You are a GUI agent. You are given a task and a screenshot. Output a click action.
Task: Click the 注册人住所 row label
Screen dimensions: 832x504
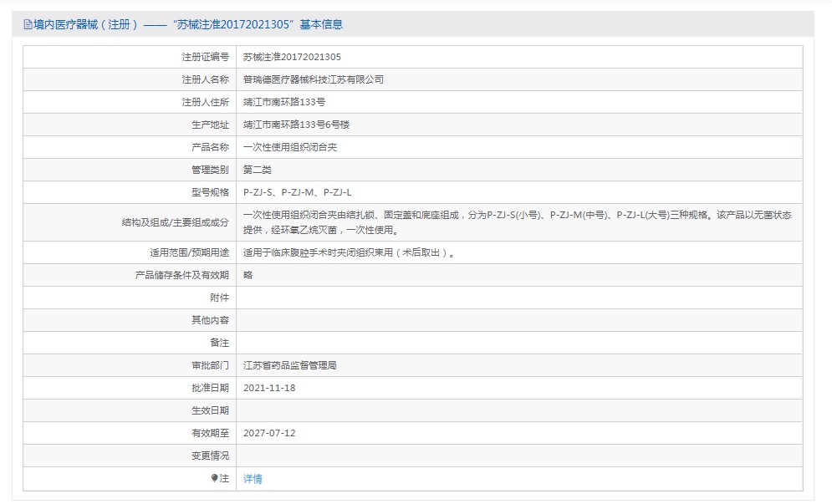tap(206, 102)
